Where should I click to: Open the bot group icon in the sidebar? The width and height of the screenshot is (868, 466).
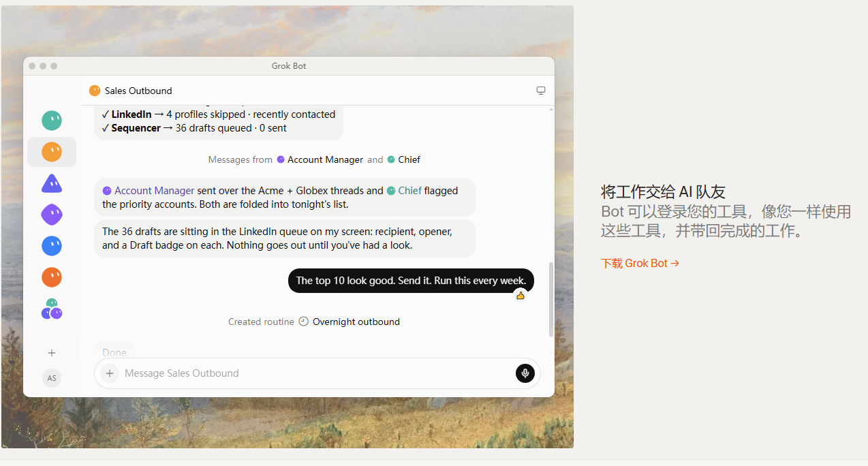(x=52, y=309)
